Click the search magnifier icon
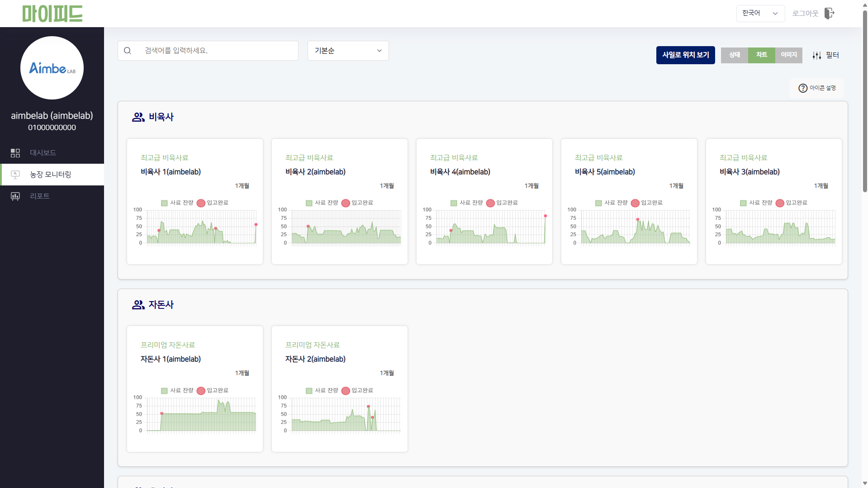868x488 pixels. pyautogui.click(x=128, y=51)
